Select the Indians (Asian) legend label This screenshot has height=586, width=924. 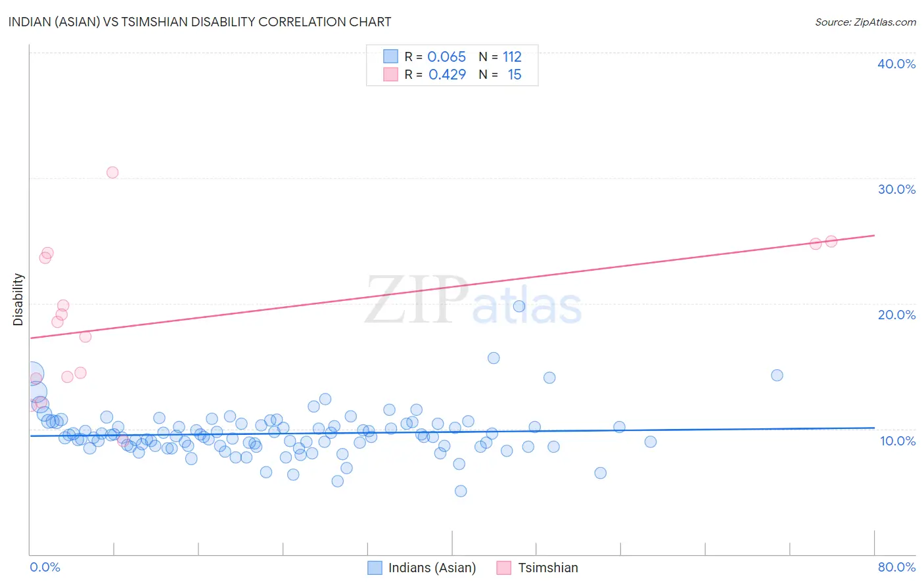432,568
